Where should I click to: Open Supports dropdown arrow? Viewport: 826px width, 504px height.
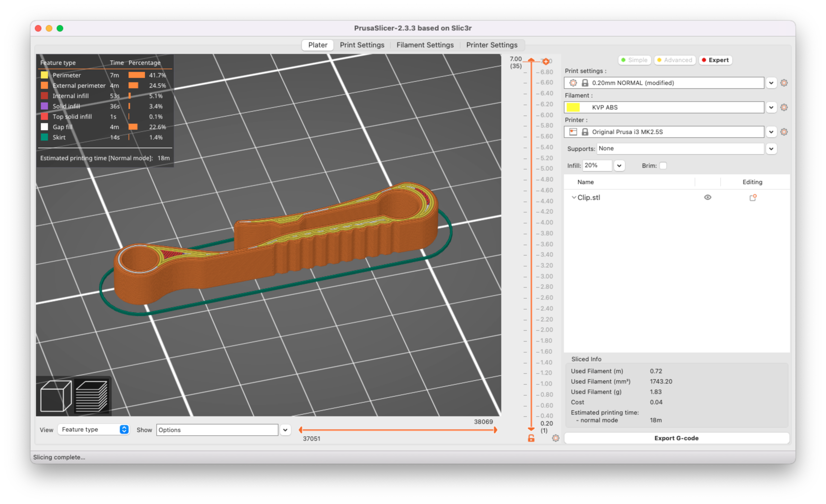771,148
